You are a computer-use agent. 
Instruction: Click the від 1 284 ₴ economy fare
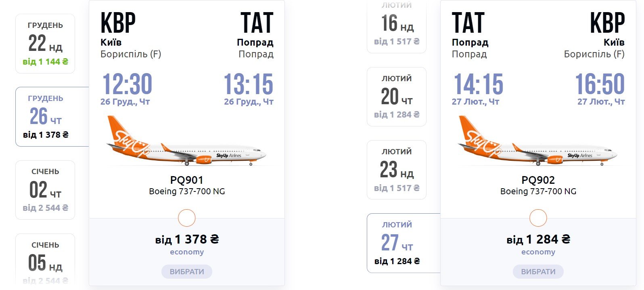(x=538, y=244)
